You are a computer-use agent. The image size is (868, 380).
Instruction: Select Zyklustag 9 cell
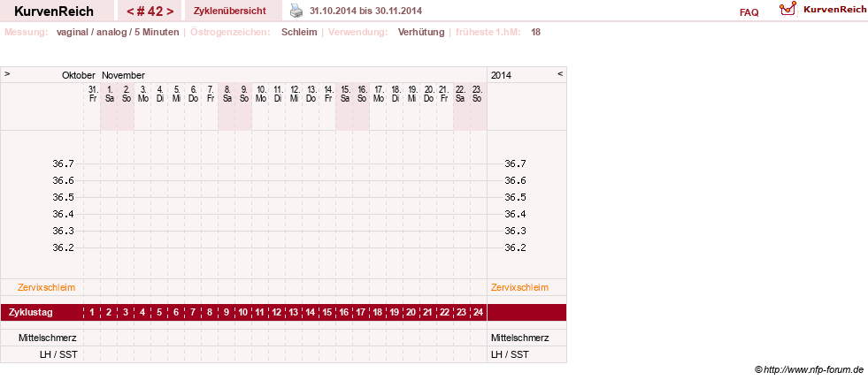[x=227, y=313]
